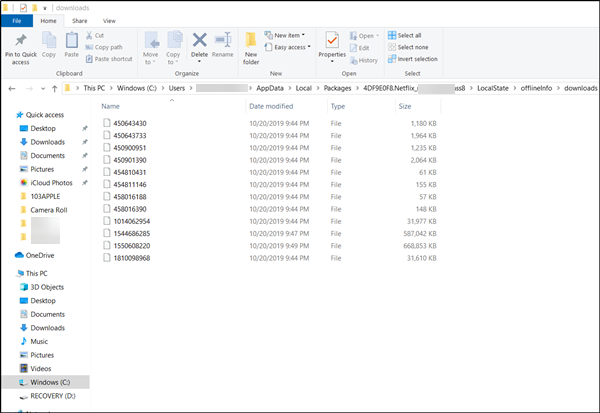The width and height of the screenshot is (600, 413).
Task: Expand the Delete options arrow
Action: pos(199,61)
